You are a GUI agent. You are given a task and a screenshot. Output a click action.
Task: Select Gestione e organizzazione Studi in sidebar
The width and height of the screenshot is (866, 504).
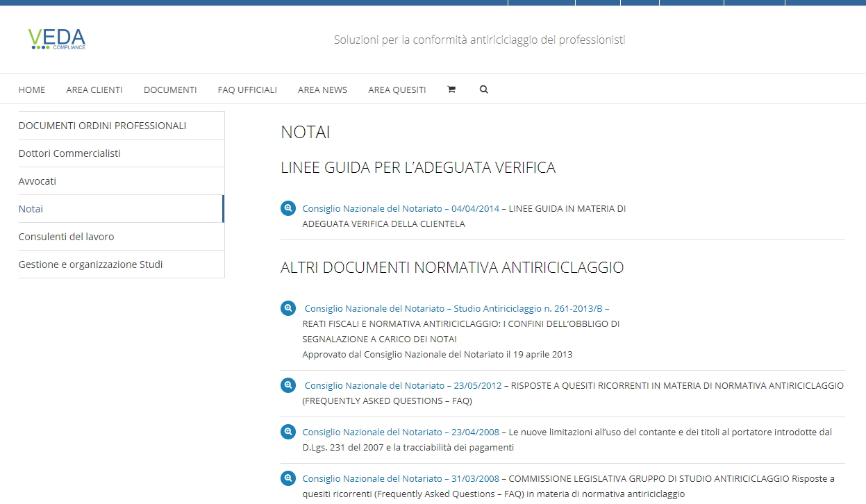(x=122, y=264)
